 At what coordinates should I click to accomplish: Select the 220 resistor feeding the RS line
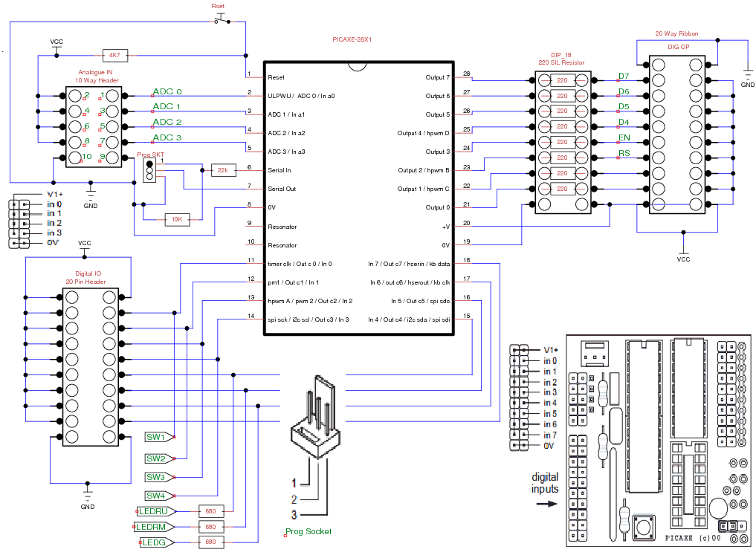[x=563, y=158]
